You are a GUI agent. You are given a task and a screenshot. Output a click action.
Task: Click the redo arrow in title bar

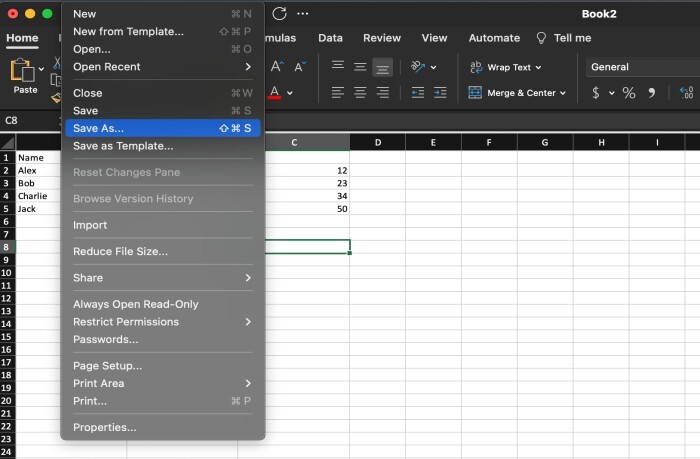coord(279,13)
